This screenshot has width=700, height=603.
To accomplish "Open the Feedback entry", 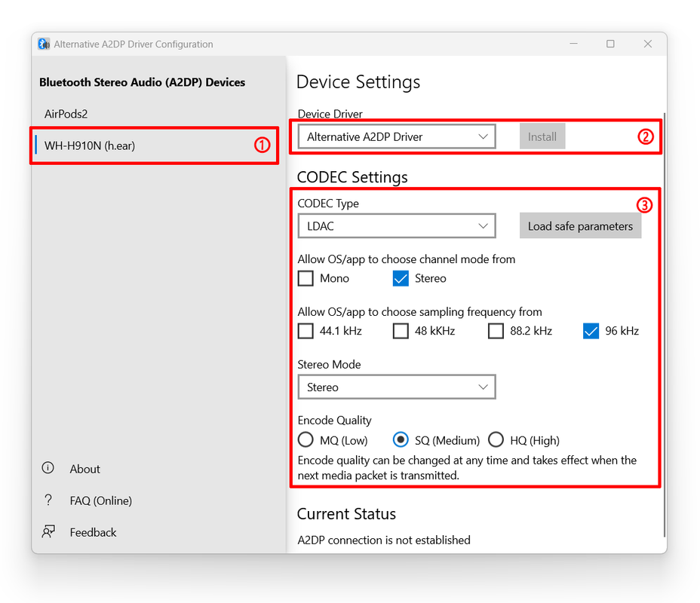I will click(x=93, y=532).
